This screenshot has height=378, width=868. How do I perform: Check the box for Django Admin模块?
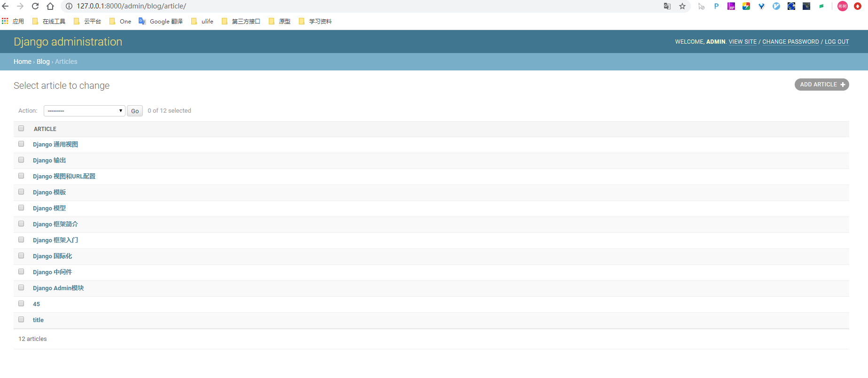pyautogui.click(x=21, y=287)
